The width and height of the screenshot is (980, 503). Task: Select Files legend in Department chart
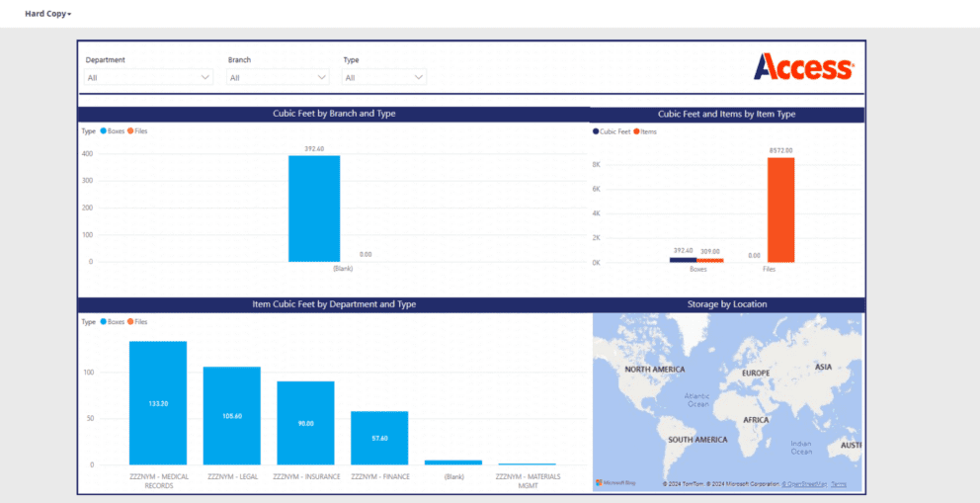138,321
